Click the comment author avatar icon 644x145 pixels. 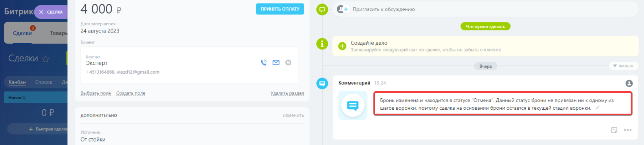[629, 83]
